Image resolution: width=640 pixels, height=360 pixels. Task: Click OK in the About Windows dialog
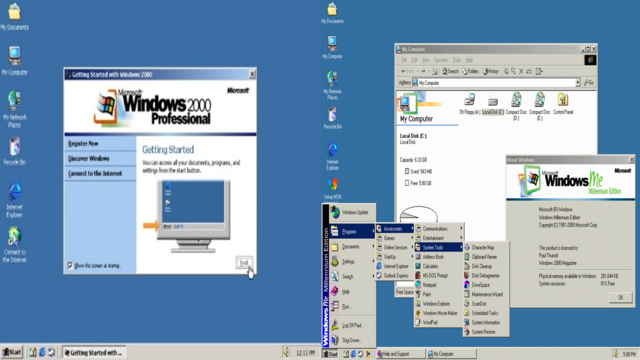coord(620,297)
